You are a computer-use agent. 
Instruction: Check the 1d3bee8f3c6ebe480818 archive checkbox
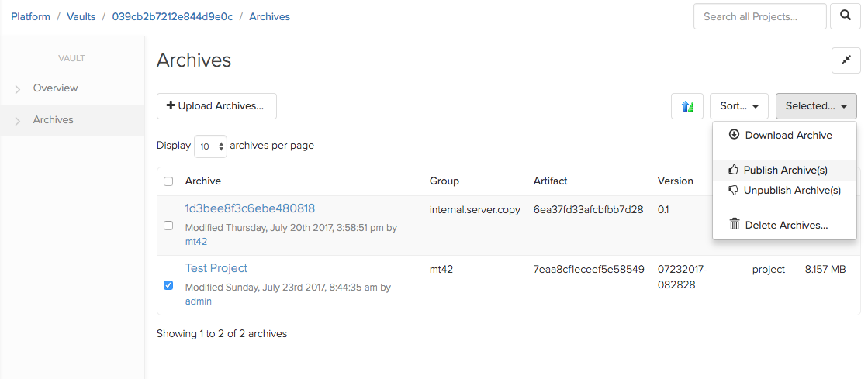[168, 226]
